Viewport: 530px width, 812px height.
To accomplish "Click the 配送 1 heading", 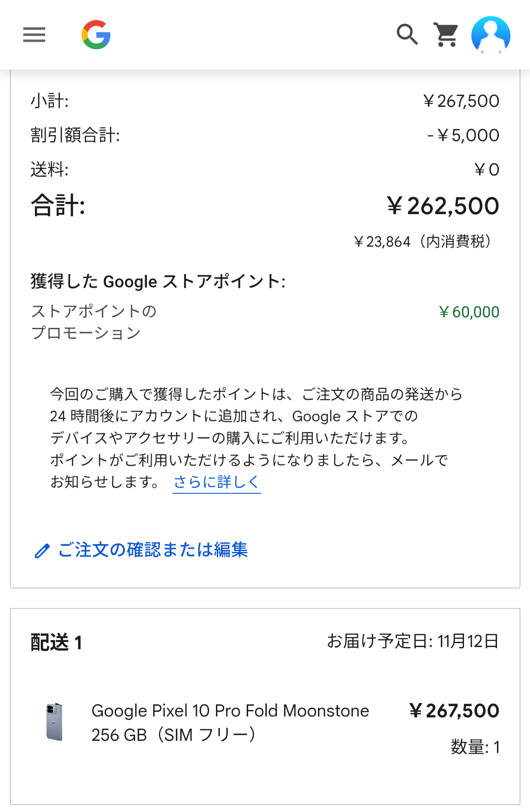I will [56, 643].
